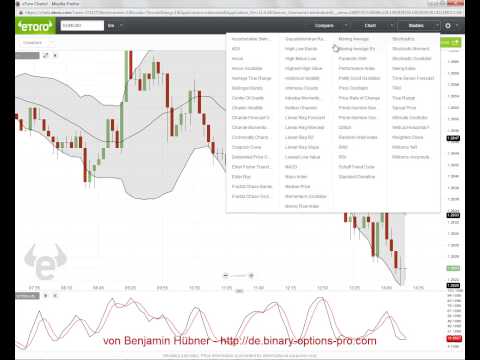Select Schaff Trend Cycle study
Image resolution: width=480 pixels, height=360 pixels.
coord(357,167)
